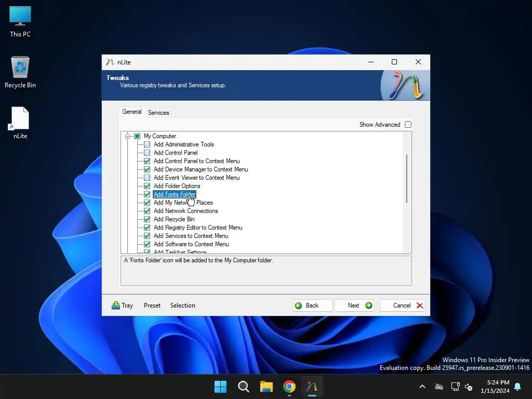Uncheck Add Device Manager to Context Menu
Image resolution: width=532 pixels, height=399 pixels.
pyautogui.click(x=147, y=169)
